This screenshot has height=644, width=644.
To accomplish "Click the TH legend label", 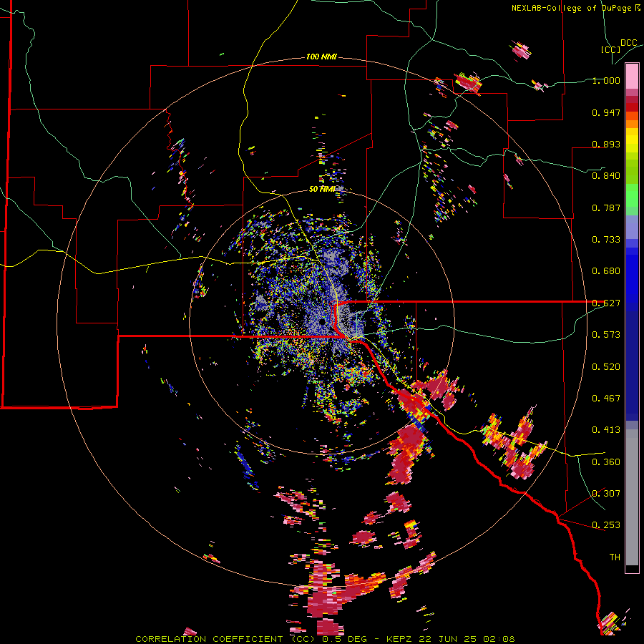I will 615,557.
